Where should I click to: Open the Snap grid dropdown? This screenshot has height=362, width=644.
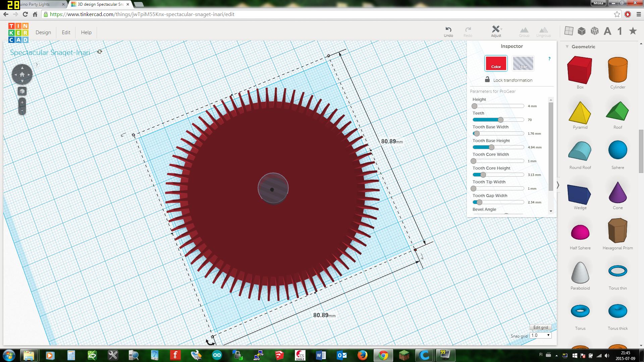540,335
